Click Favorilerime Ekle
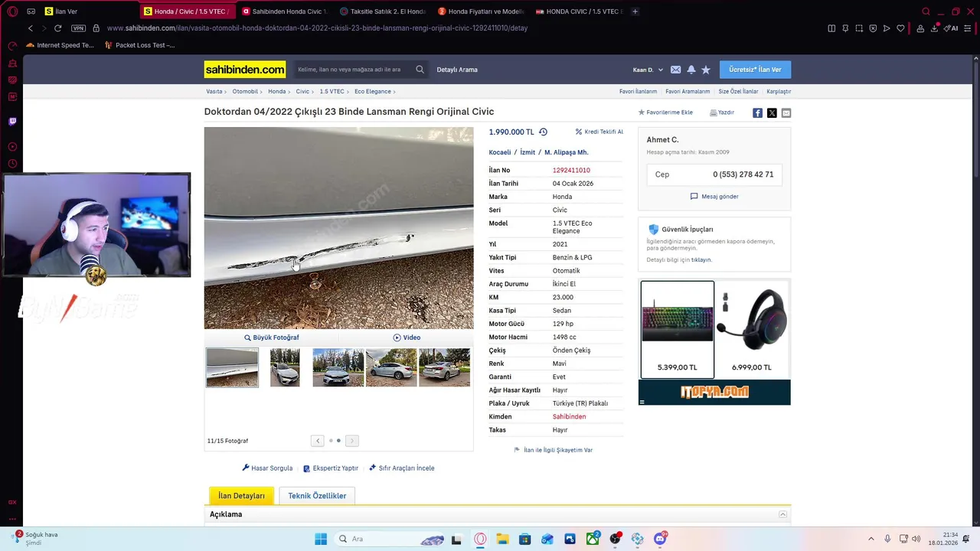This screenshot has height=551, width=980. 665,112
